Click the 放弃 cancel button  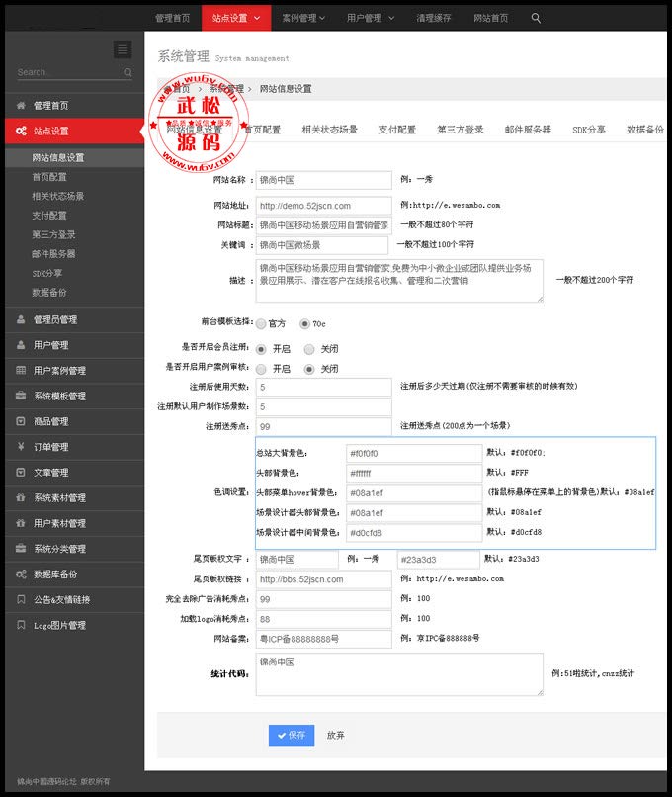point(335,735)
